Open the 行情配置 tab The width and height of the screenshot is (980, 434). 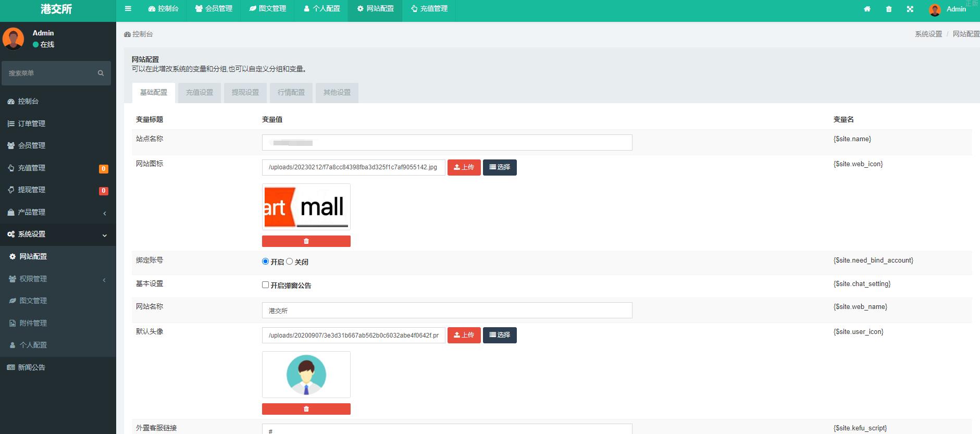pyautogui.click(x=291, y=93)
